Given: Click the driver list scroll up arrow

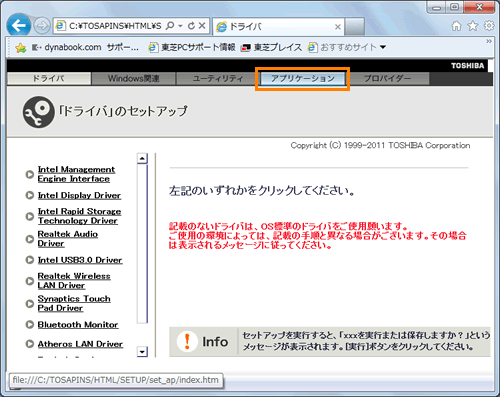Looking at the screenshot, I should pyautogui.click(x=142, y=158).
